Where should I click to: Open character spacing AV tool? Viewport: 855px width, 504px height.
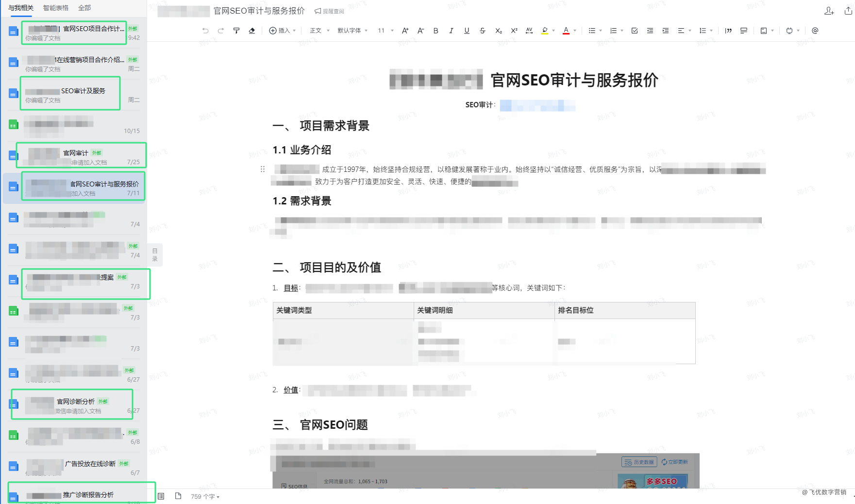[x=529, y=31]
